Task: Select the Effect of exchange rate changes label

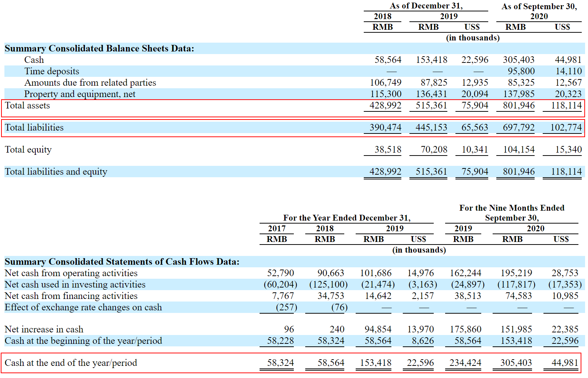Action: click(83, 307)
